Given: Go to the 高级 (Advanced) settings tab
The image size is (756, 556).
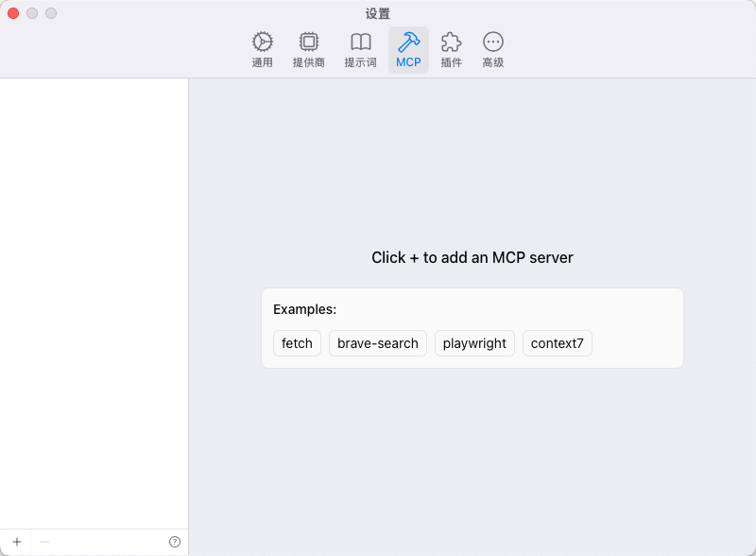Looking at the screenshot, I should click(x=493, y=49).
